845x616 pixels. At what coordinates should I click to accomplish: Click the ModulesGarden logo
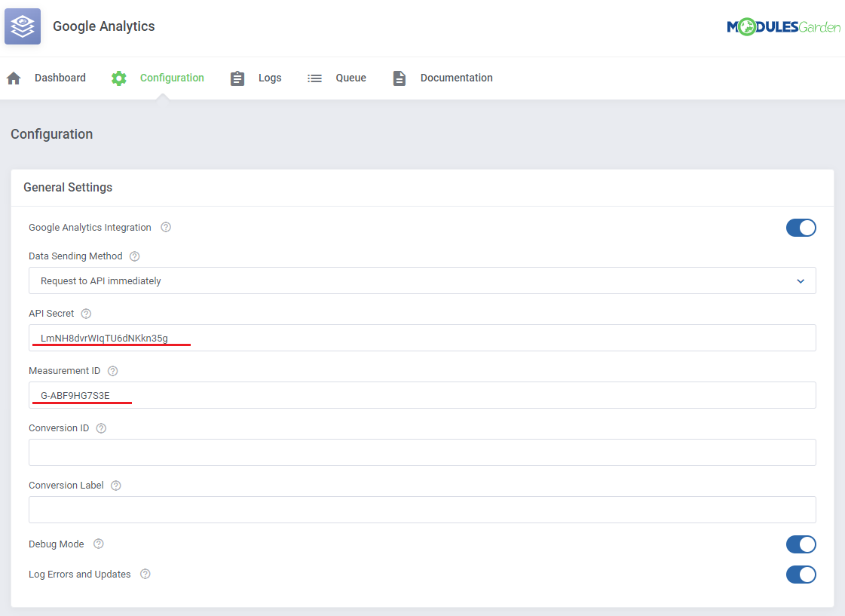tap(783, 26)
